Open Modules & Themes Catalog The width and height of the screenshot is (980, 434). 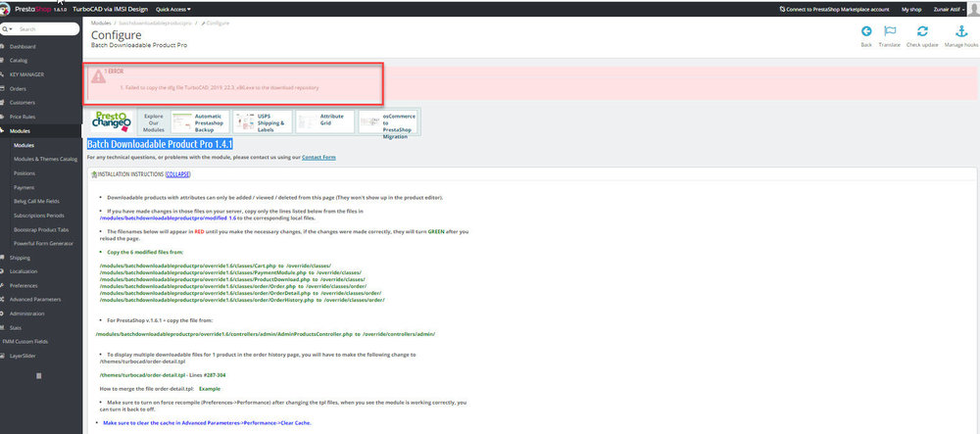point(46,160)
